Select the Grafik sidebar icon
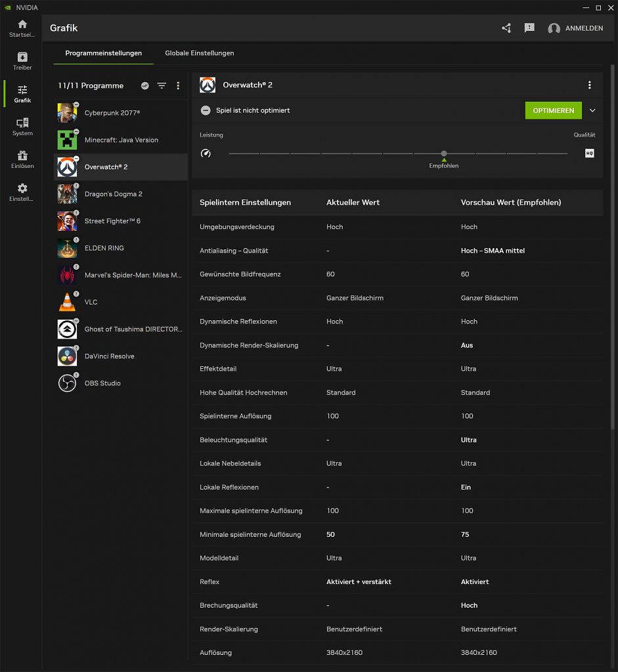 tap(22, 89)
